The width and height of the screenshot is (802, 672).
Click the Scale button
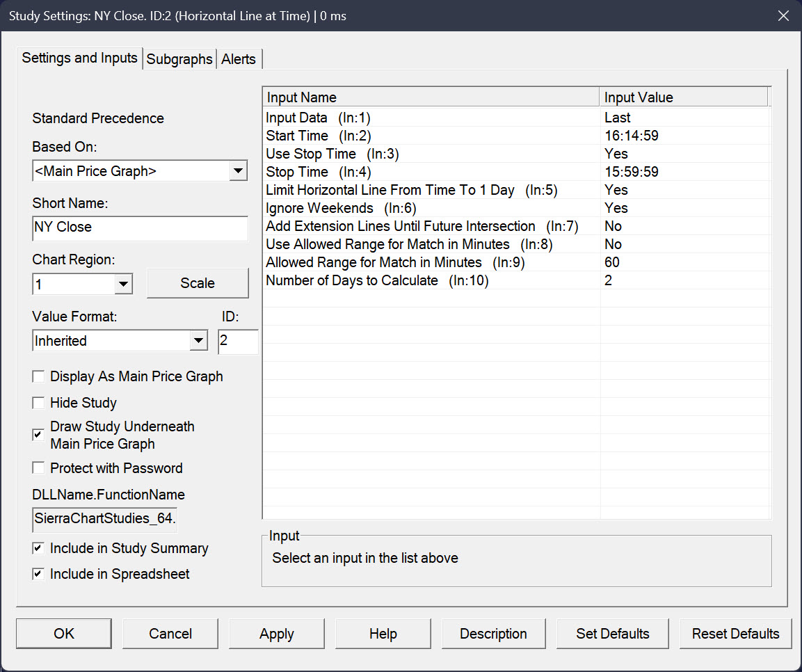coord(198,283)
